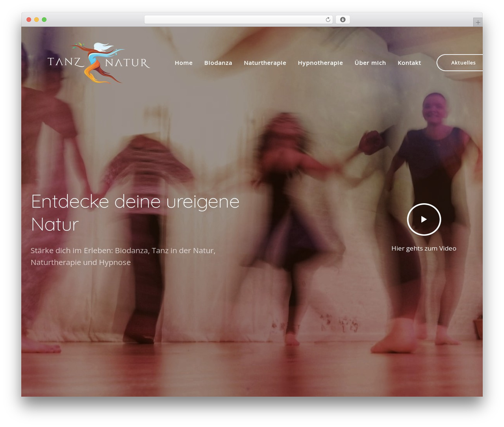504x427 pixels.
Task: Open a new tab with the plus icon
Action: pyautogui.click(x=478, y=22)
